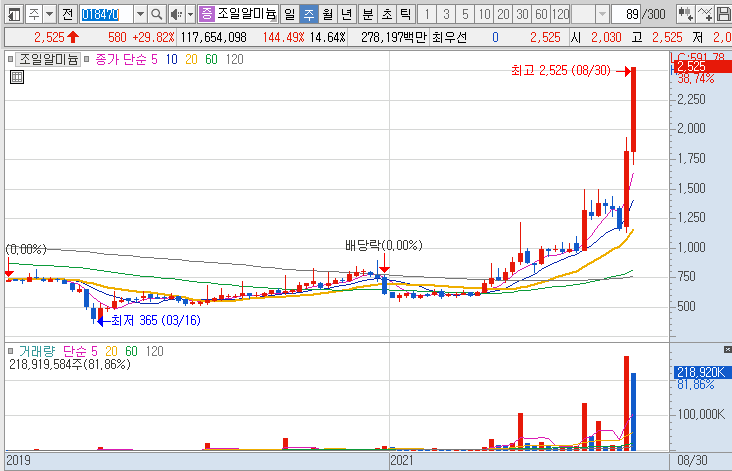Click the 최우선 label in the quote bar
The image size is (732, 471).
tap(449, 37)
